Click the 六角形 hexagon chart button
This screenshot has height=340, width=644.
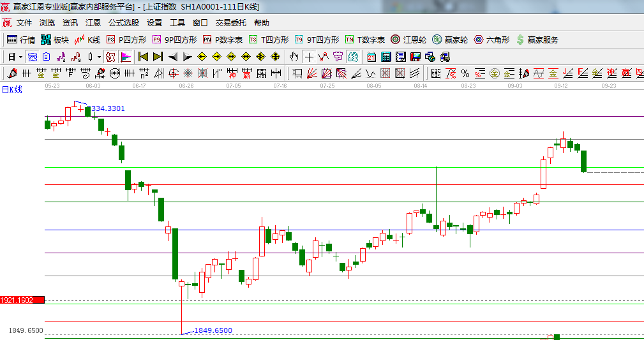click(492, 40)
